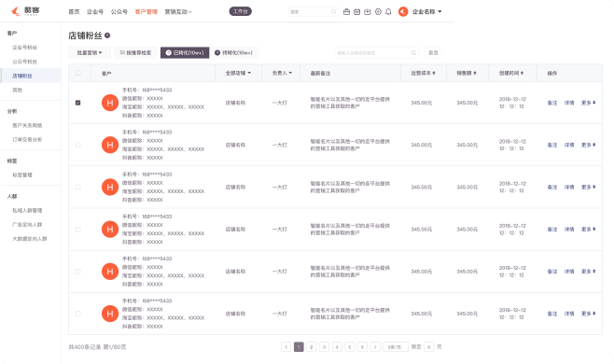The height and width of the screenshot is (364, 614).
Task: Check the fourth row's checkbox
Action: point(78,230)
